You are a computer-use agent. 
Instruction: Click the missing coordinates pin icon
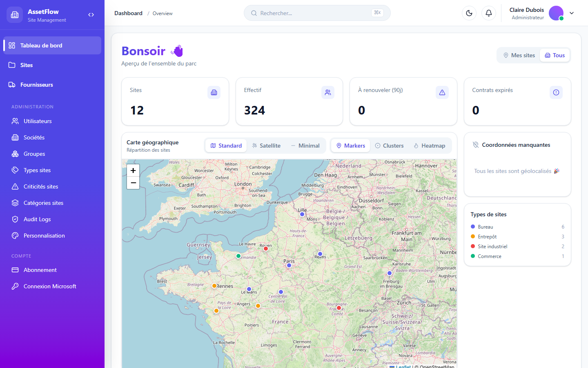476,145
